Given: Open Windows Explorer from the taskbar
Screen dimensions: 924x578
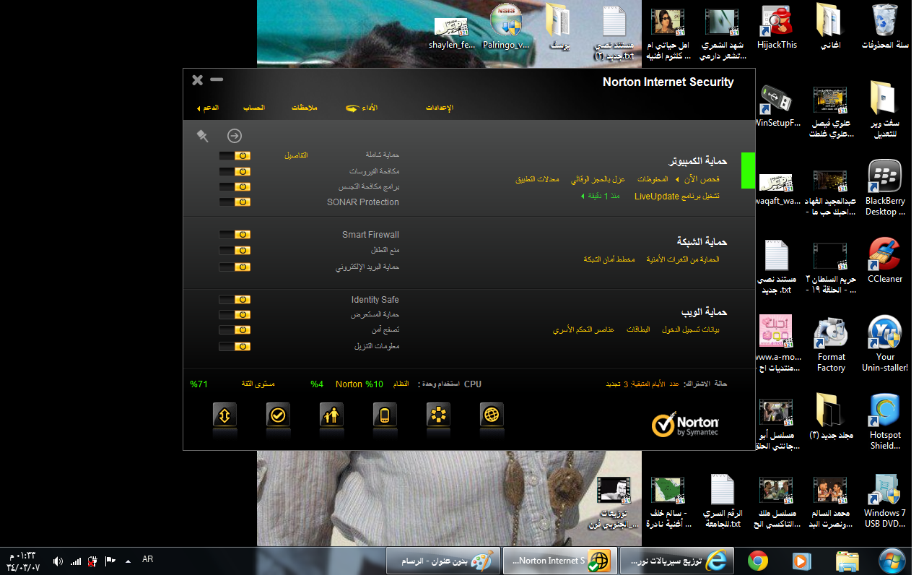Looking at the screenshot, I should [x=847, y=561].
